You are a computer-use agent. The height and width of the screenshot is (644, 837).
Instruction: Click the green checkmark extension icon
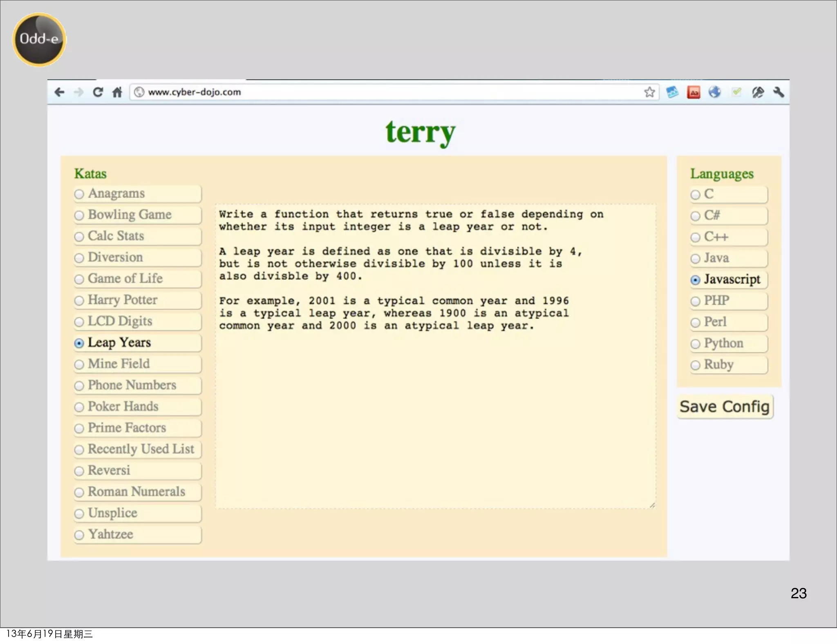click(736, 92)
